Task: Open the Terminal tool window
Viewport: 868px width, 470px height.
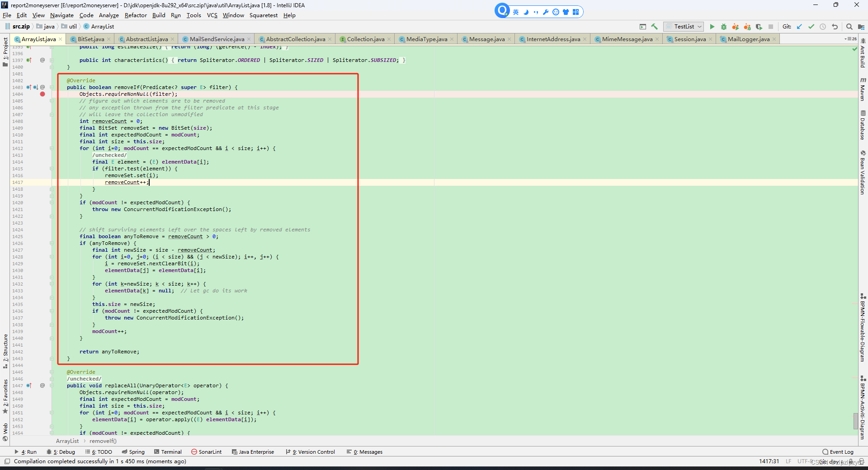Action: coord(168,452)
